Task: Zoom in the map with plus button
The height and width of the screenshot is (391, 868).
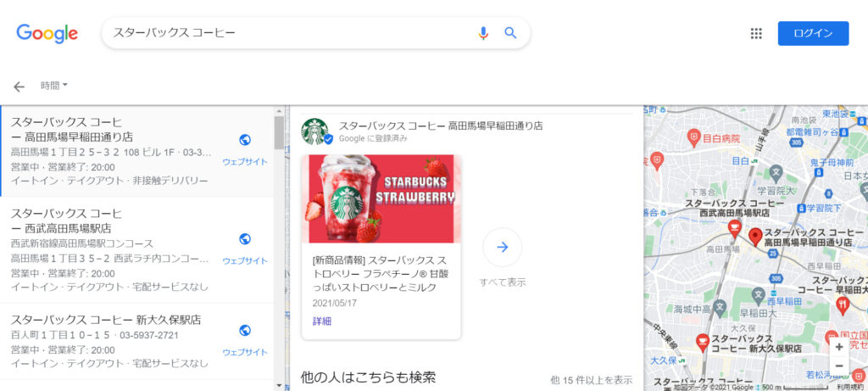Action: coord(838,347)
